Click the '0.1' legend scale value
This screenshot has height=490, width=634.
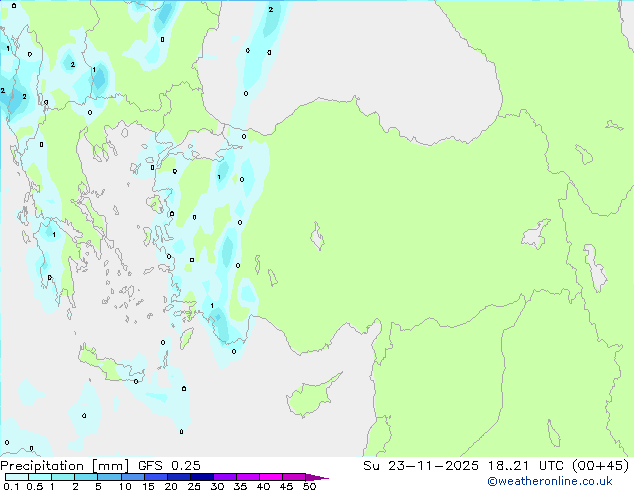click(x=11, y=486)
